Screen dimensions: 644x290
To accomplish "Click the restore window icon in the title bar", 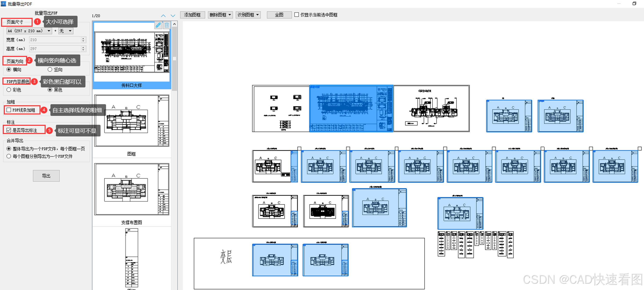I will (634, 4).
